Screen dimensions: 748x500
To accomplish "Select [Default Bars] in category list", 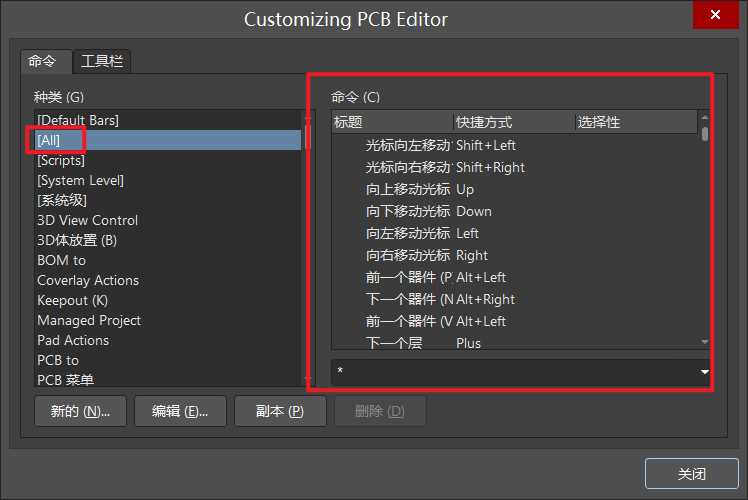I will [x=78, y=120].
